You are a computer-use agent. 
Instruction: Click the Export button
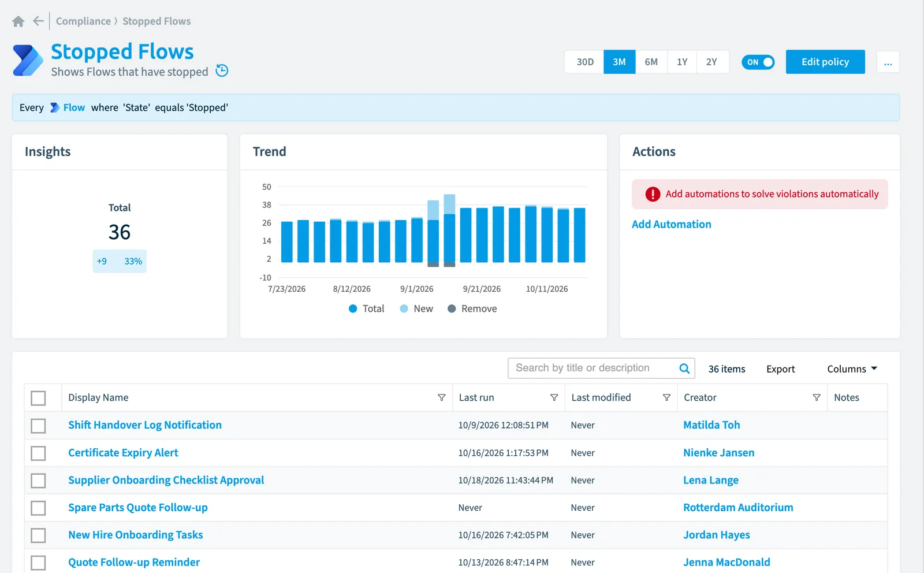click(780, 369)
